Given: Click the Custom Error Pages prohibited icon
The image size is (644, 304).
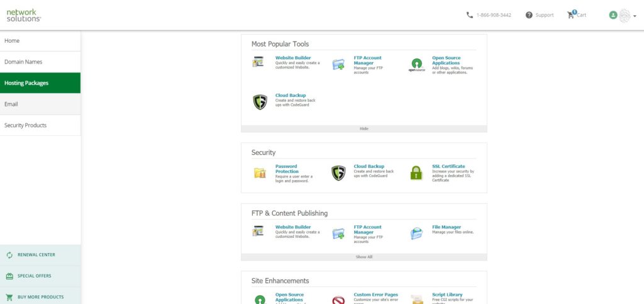Looking at the screenshot, I should coord(338,300).
